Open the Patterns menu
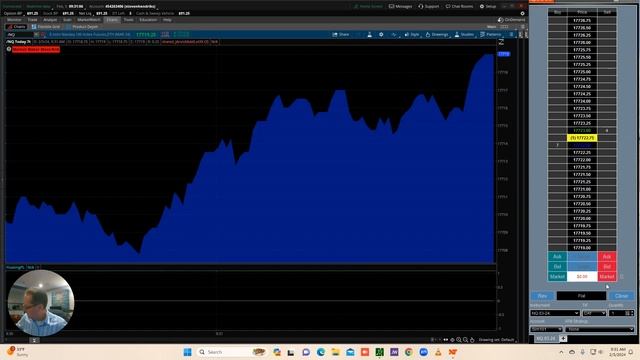 click(491, 35)
